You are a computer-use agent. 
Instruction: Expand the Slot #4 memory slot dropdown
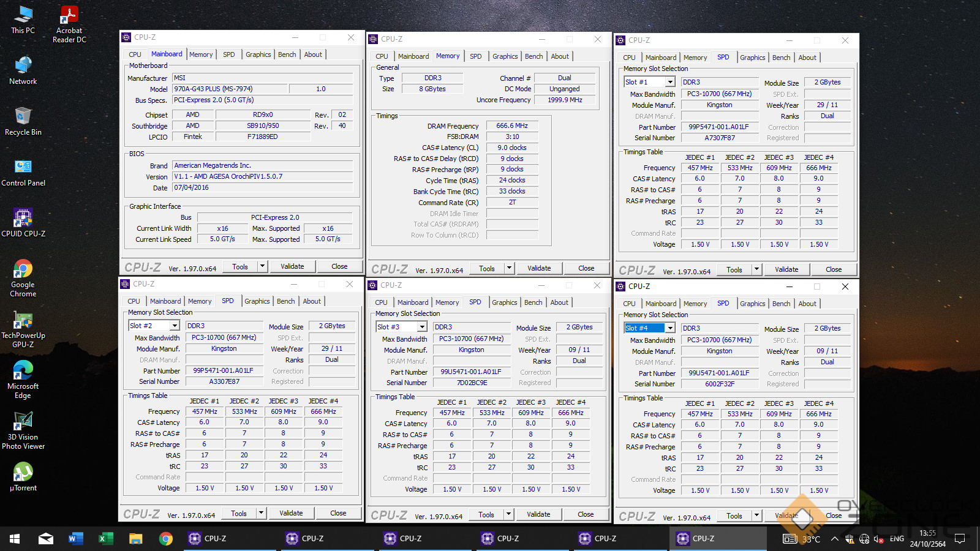pos(670,328)
